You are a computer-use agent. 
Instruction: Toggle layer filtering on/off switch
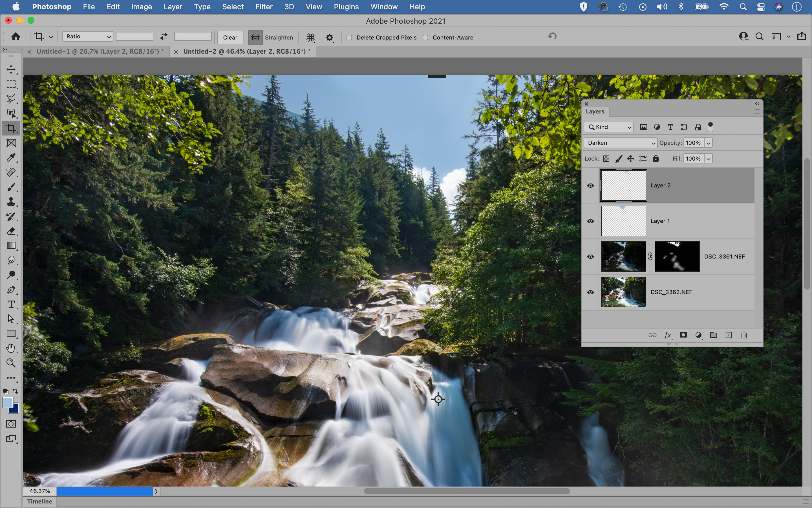pos(710,127)
